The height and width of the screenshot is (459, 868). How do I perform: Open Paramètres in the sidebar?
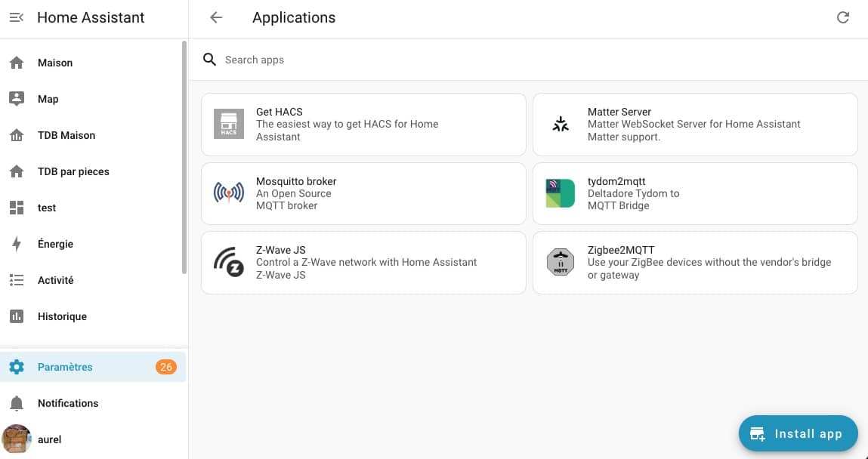[x=65, y=367]
